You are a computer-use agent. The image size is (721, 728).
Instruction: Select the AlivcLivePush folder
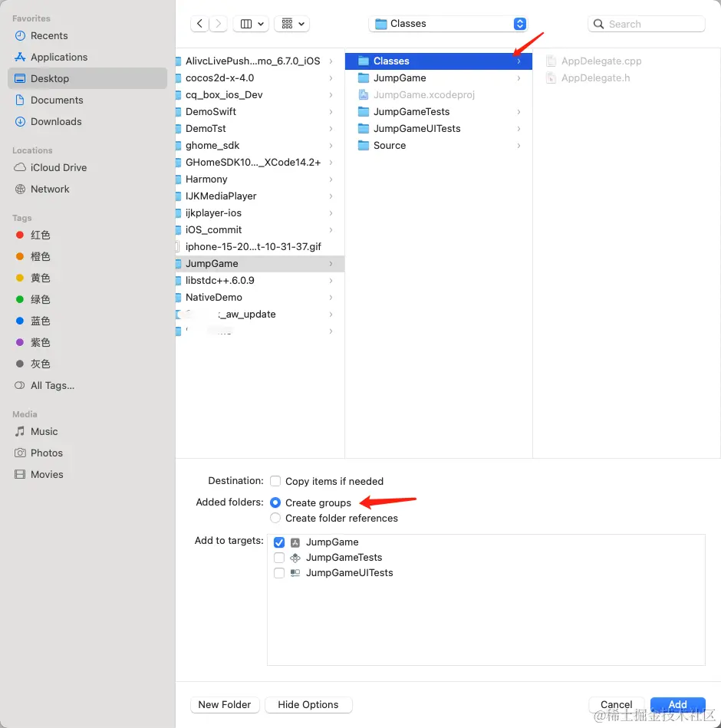[x=260, y=61]
